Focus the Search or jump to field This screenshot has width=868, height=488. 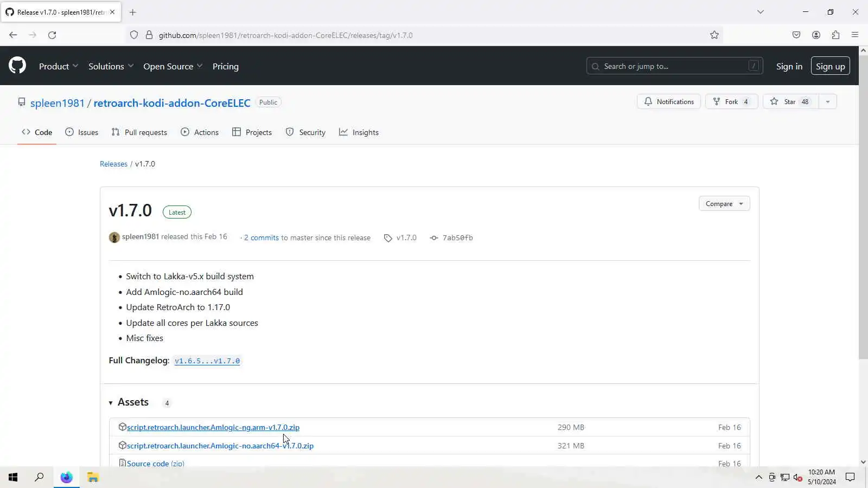[675, 66]
